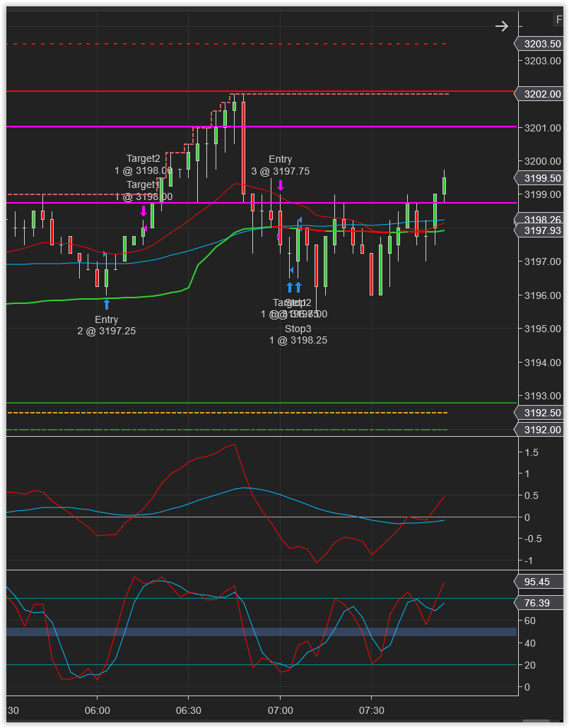Click the 06:00 time axis label
This screenshot has width=569, height=728.
[98, 711]
